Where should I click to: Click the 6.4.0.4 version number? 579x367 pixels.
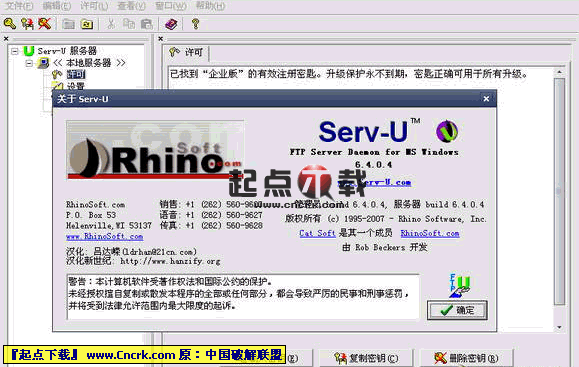[374, 165]
